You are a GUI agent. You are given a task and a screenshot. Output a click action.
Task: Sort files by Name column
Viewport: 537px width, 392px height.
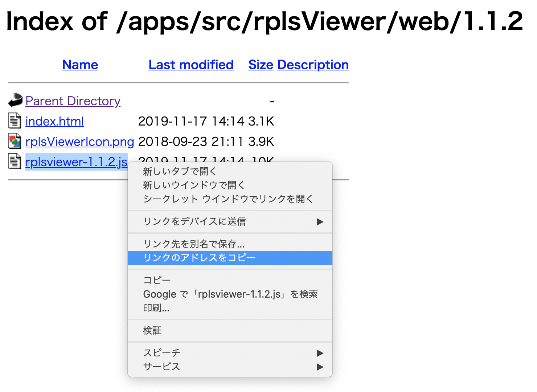(80, 65)
